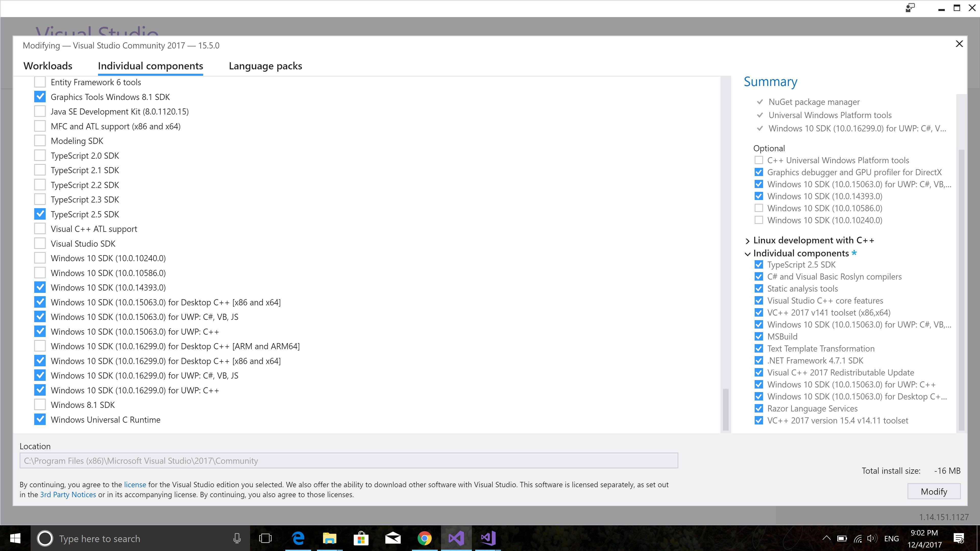980x551 pixels.
Task: Expand Linux development with C++ section
Action: pyautogui.click(x=748, y=241)
